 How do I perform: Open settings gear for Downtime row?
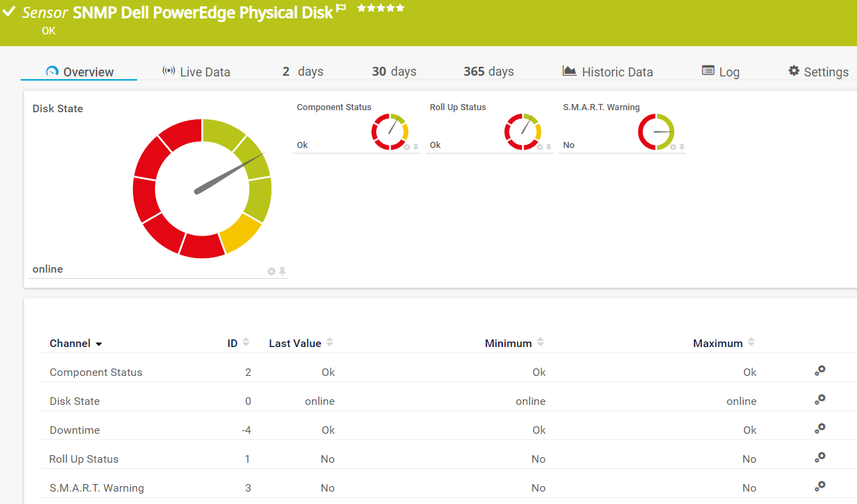(820, 428)
